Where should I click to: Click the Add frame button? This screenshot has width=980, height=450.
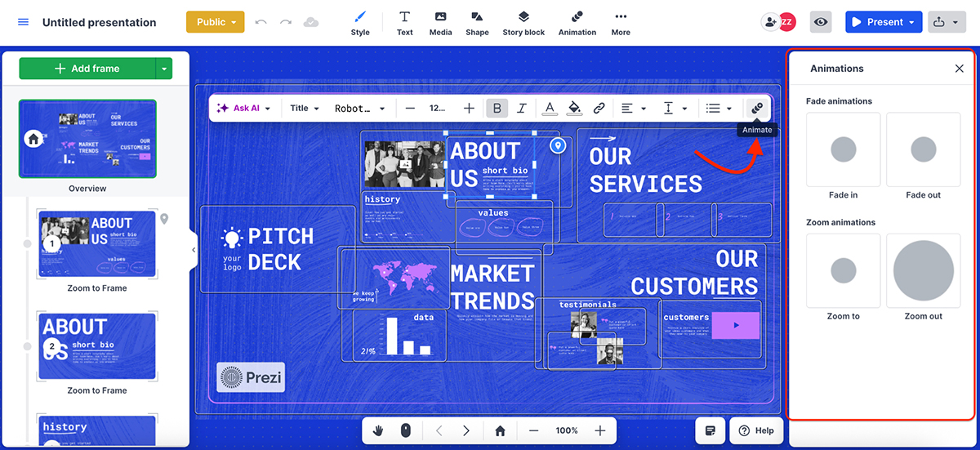(87, 69)
